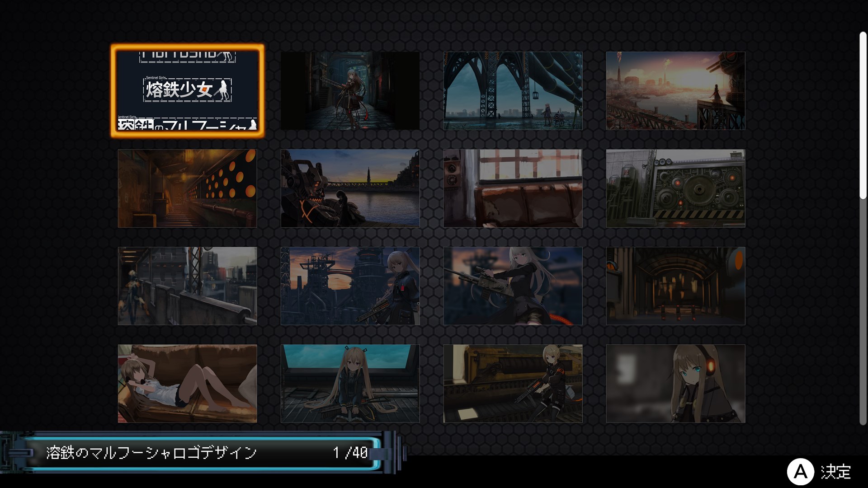868x488 pixels.
Task: Open the blonde girl crouching with rifle
Action: point(513,384)
